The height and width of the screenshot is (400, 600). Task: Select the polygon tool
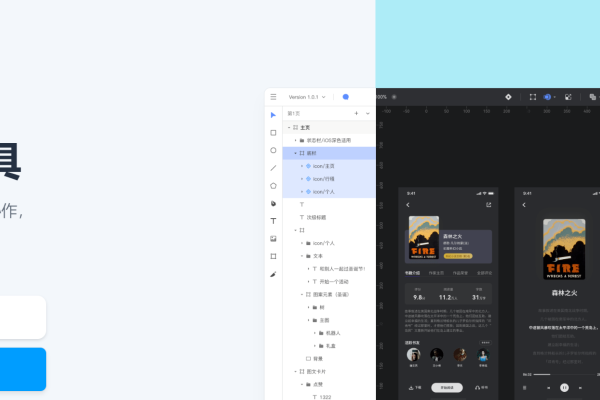click(273, 186)
